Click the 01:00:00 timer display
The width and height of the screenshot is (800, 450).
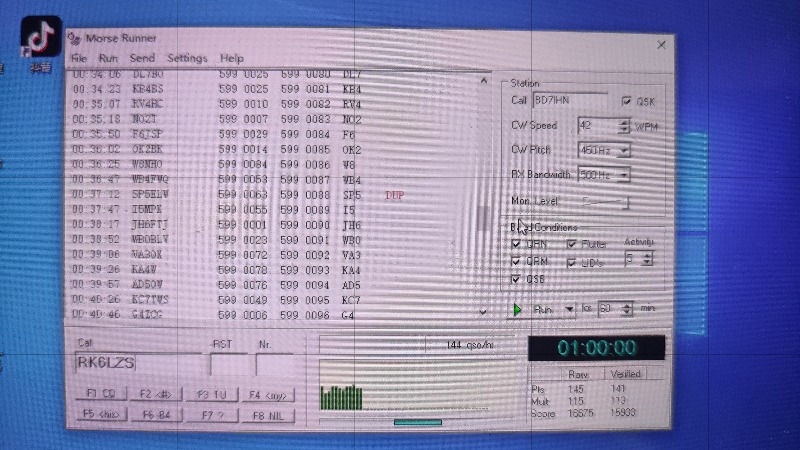pyautogui.click(x=596, y=348)
